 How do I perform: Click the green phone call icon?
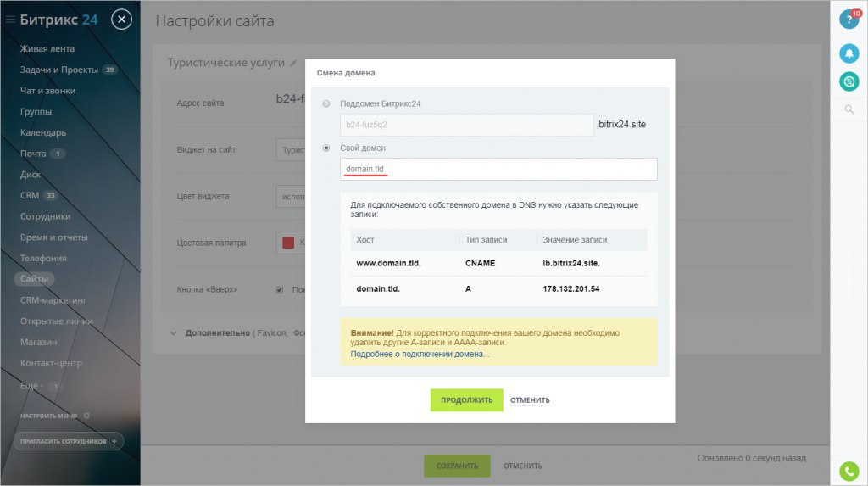pyautogui.click(x=849, y=471)
